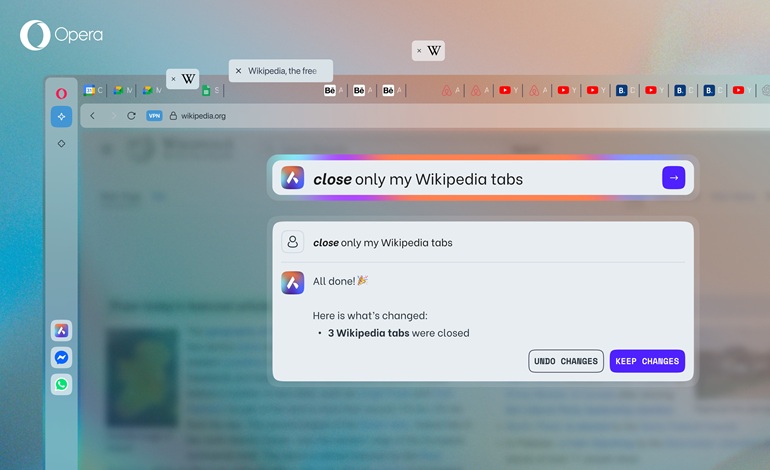Click the diamond outline icon in sidebar
The height and width of the screenshot is (470, 770).
pyautogui.click(x=61, y=143)
